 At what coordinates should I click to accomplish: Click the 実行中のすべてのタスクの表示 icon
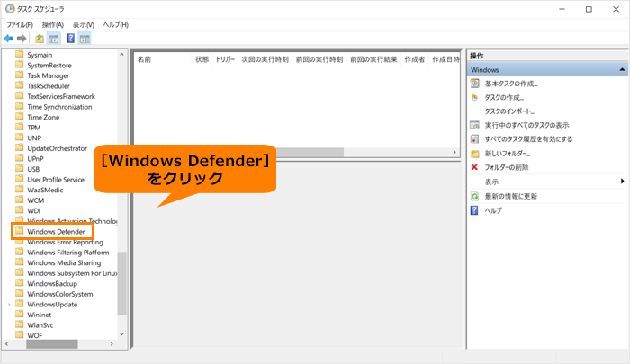[475, 125]
